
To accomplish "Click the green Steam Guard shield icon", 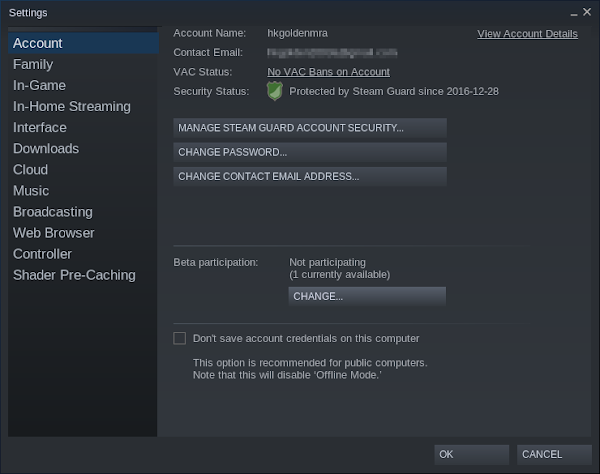I will point(275,91).
